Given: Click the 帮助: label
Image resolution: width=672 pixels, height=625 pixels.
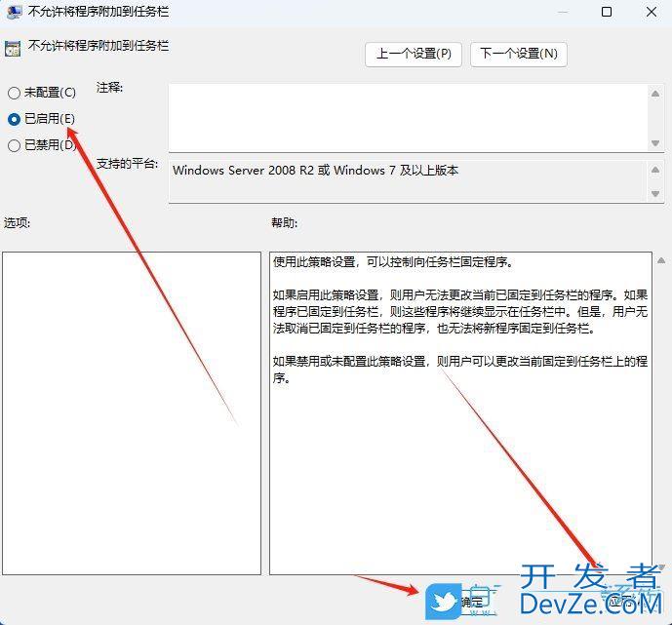Looking at the screenshot, I should click(284, 222).
